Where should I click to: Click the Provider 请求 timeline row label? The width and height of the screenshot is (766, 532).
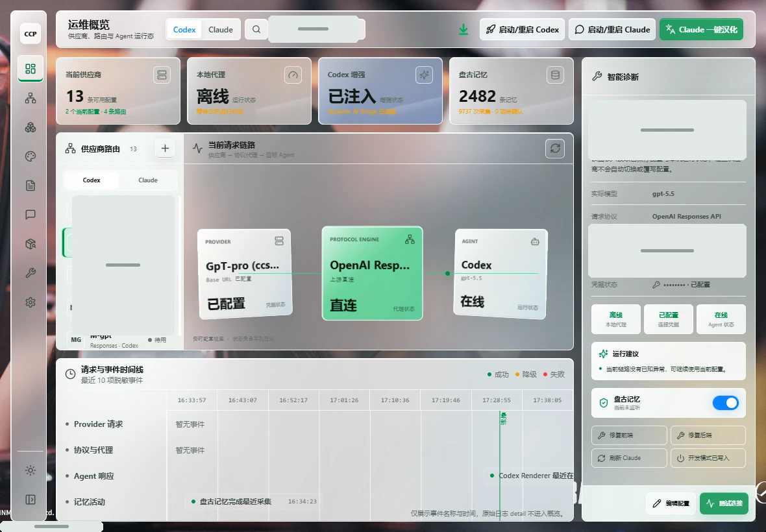[98, 424]
